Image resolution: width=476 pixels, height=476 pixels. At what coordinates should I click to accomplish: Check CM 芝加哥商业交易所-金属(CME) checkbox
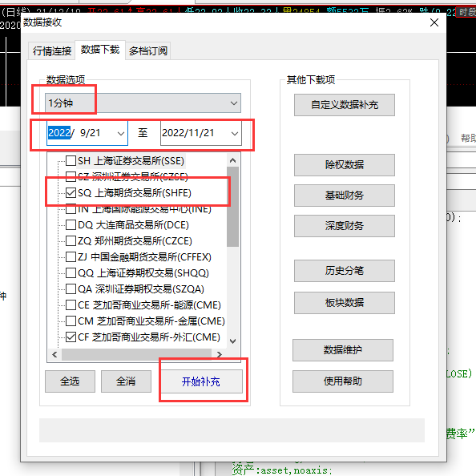pos(71,321)
